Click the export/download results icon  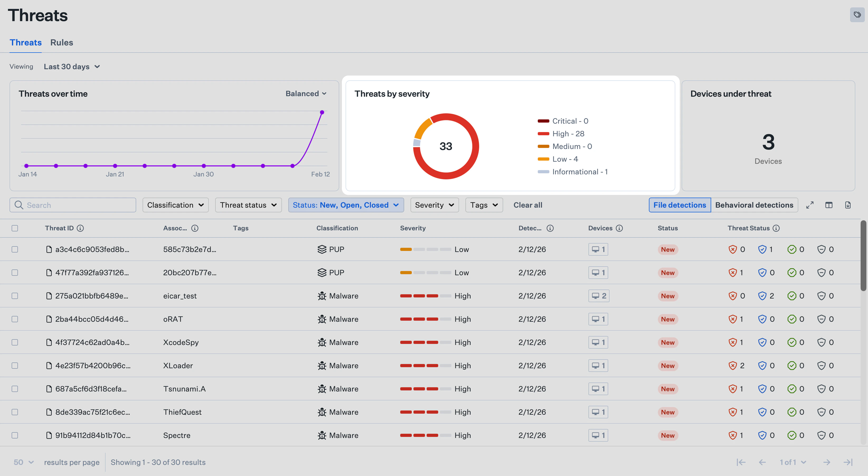coord(848,205)
